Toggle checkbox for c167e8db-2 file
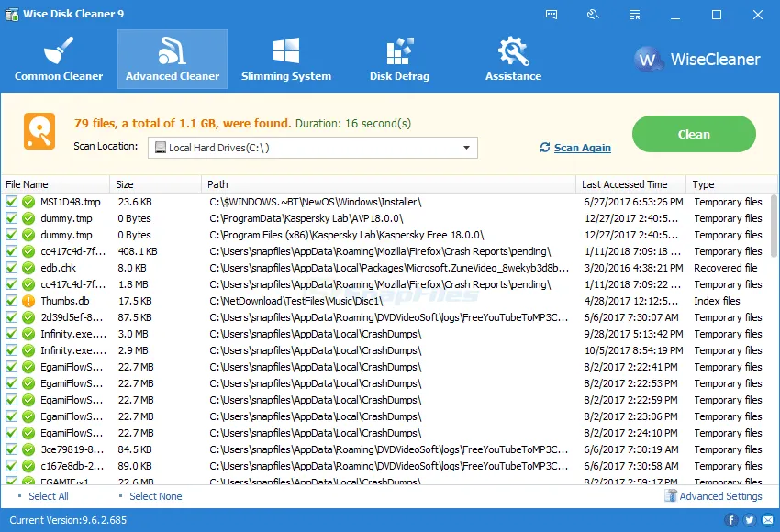The width and height of the screenshot is (780, 532). 11,466
